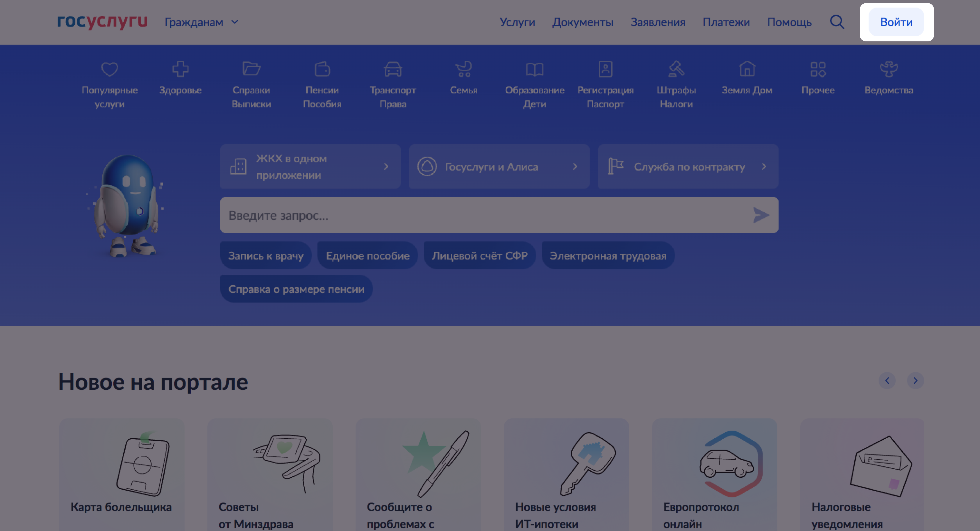Open Популярные услуги heart icon
Screen dimensions: 980x531
pyautogui.click(x=109, y=69)
